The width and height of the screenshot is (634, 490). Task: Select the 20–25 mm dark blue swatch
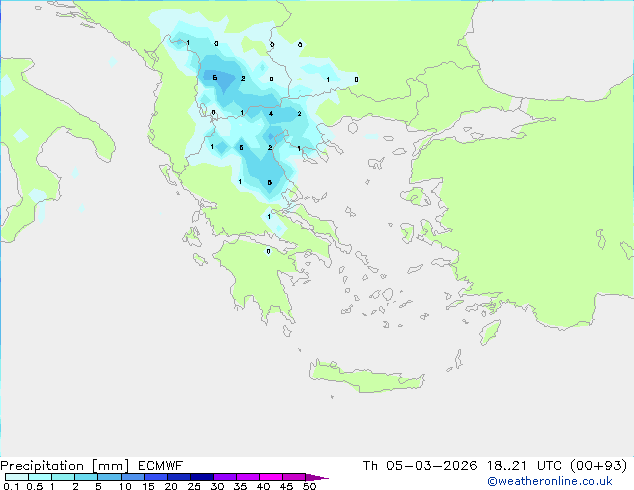point(179,477)
